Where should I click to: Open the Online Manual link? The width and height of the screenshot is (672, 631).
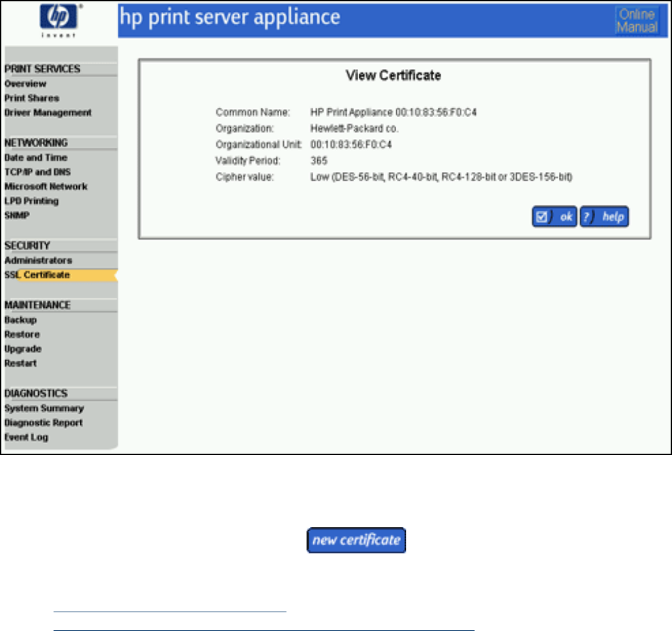pyautogui.click(x=637, y=21)
